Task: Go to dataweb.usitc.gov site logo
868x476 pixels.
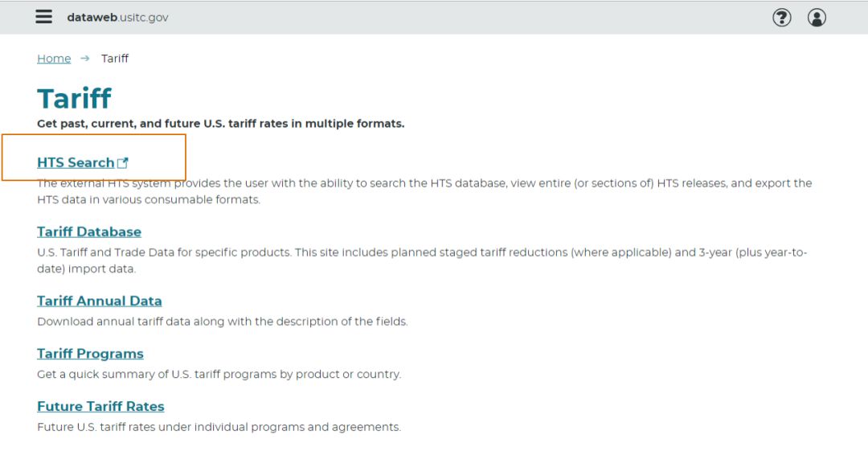Action: [117, 18]
